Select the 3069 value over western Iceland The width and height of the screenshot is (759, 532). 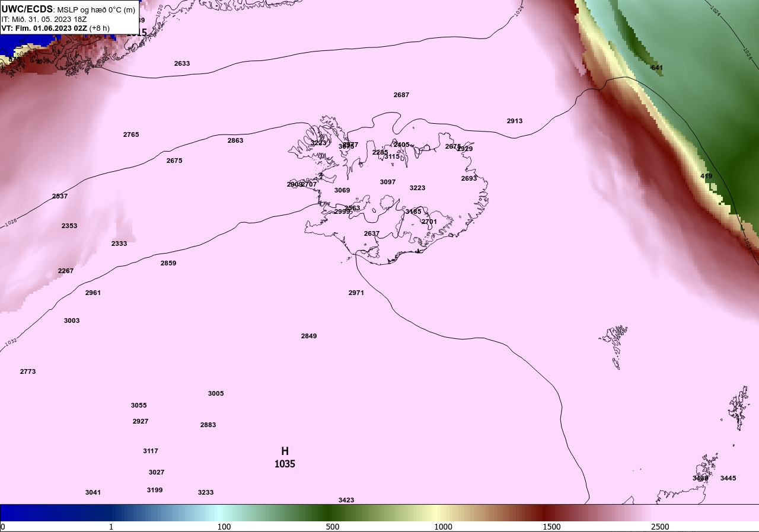(342, 190)
